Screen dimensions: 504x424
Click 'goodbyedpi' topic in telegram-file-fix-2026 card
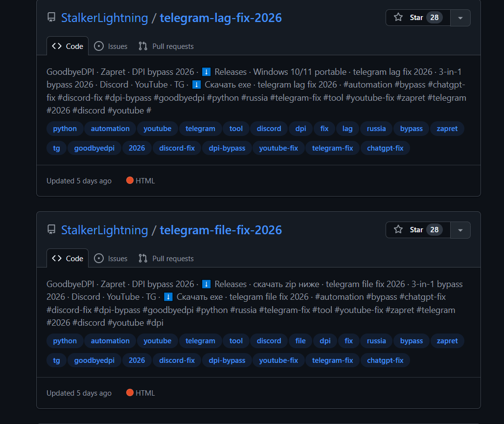coord(94,361)
